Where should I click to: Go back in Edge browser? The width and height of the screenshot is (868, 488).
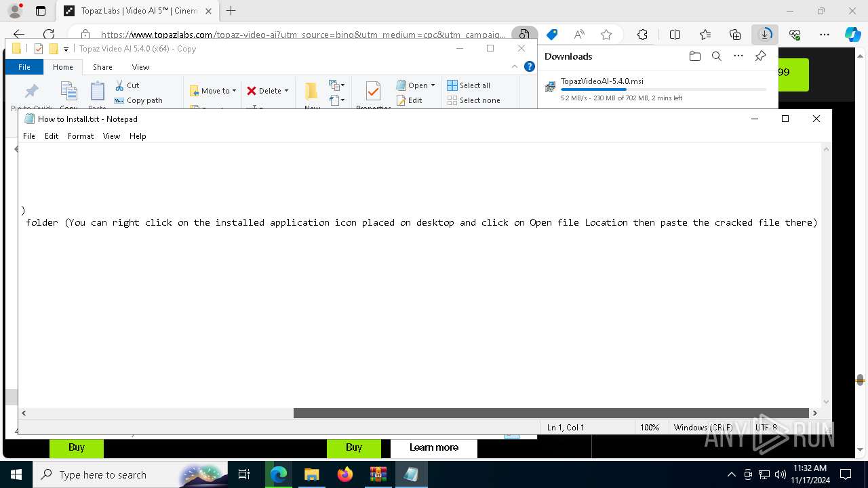tap(19, 35)
